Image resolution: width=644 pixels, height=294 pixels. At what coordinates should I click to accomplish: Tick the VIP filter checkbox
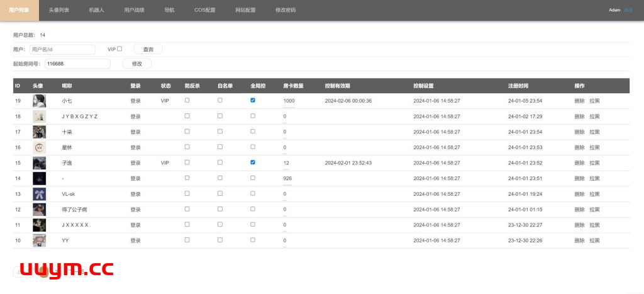pos(119,48)
